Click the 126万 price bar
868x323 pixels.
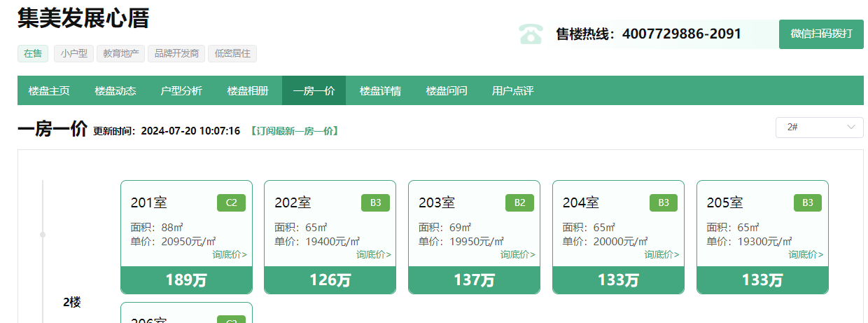[330, 280]
